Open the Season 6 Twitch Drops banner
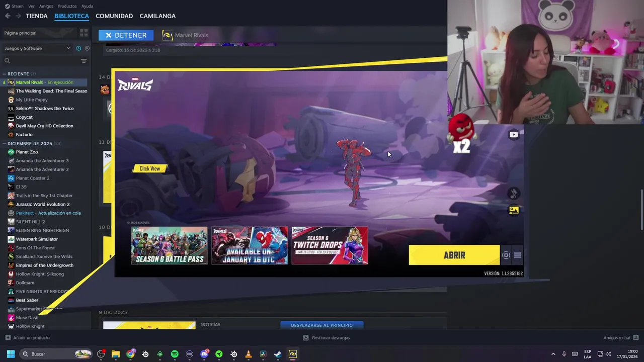644x362 pixels. pos(330,246)
